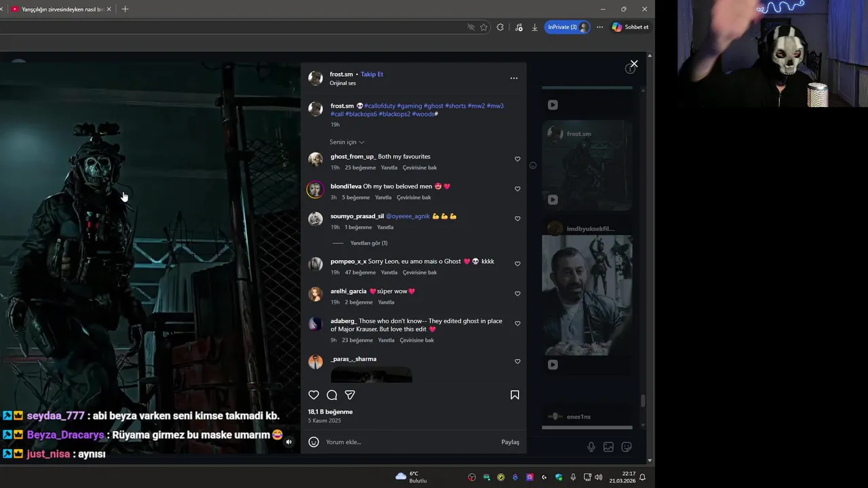Open Edge settings and more menu
Viewport: 868px width, 488px height.
tap(599, 27)
